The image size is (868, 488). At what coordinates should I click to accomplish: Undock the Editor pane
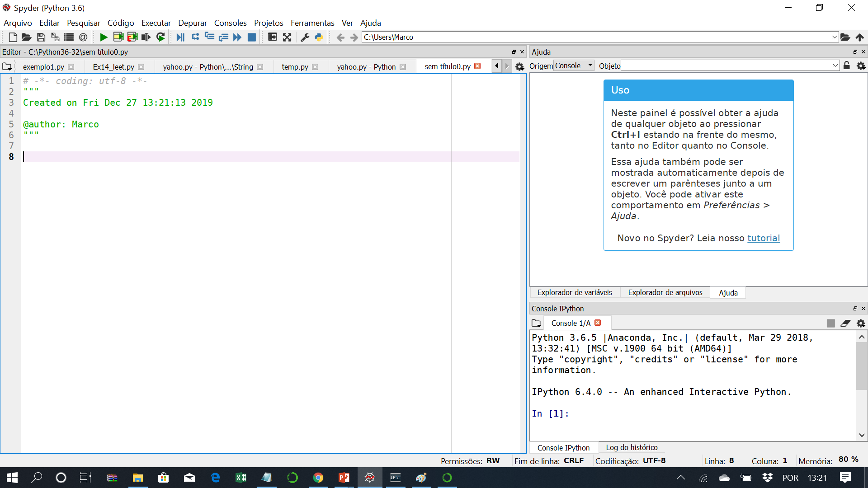(514, 52)
